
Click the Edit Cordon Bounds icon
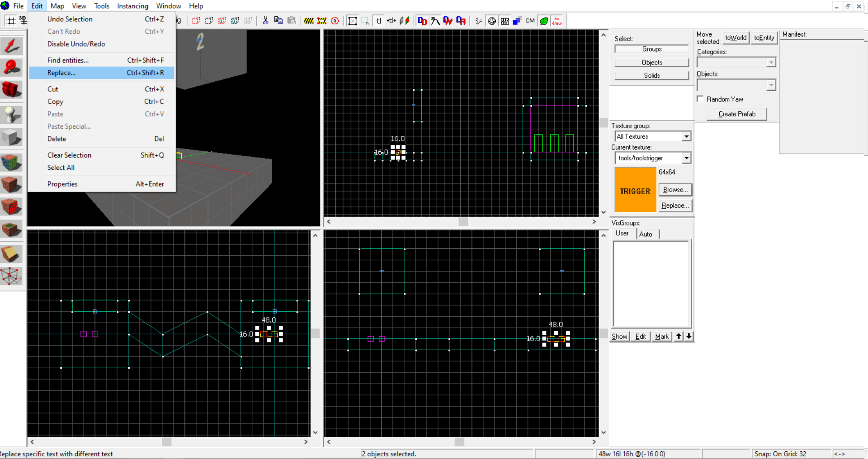pyautogui.click(x=322, y=21)
